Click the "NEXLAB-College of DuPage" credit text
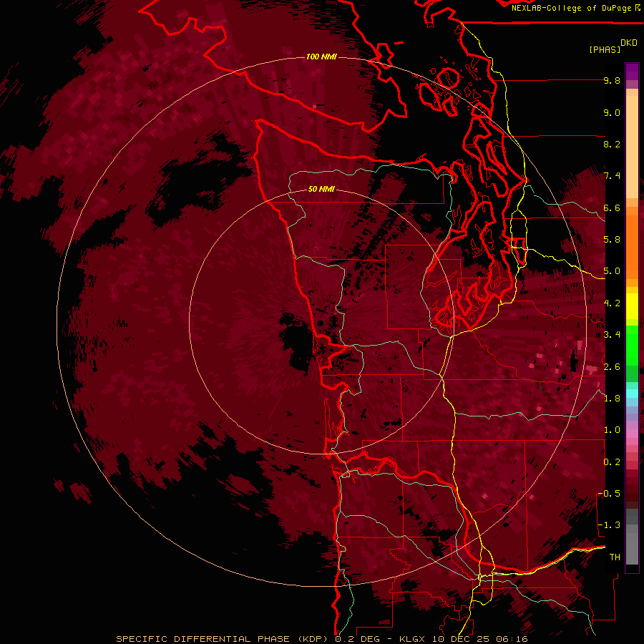 click(571, 8)
